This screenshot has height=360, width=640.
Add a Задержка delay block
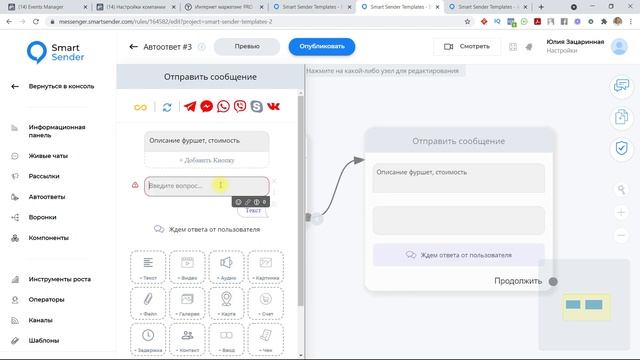click(x=148, y=340)
